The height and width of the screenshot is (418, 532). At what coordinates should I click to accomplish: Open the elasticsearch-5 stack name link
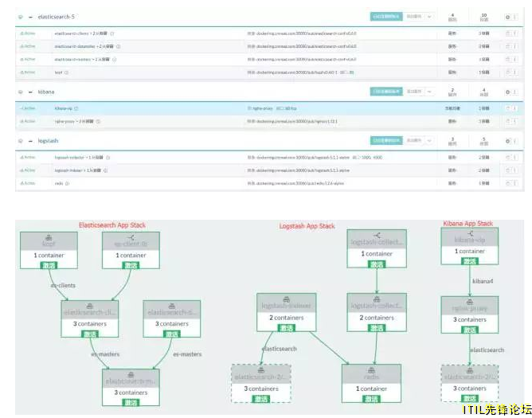[x=56, y=17]
